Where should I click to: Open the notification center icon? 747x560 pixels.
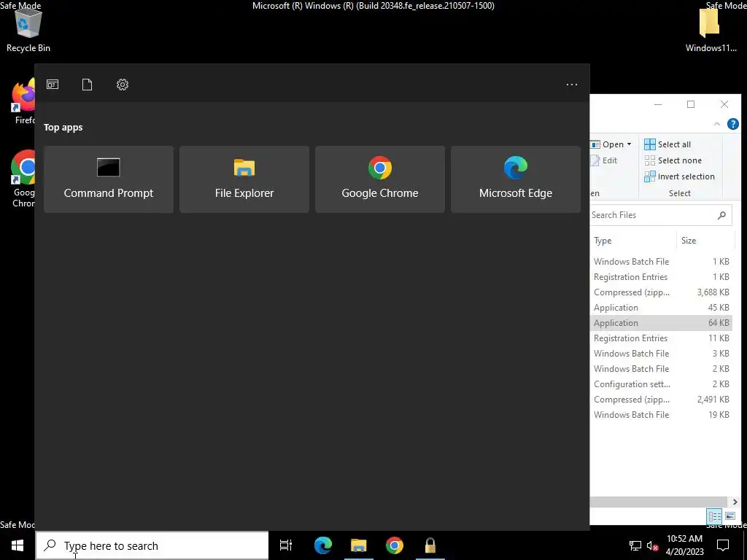click(723, 545)
